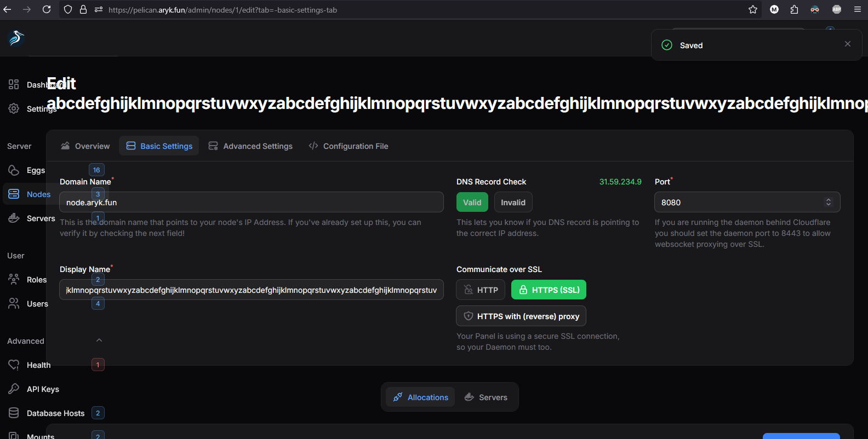Open the Users sidebar icon
Image resolution: width=868 pixels, height=439 pixels.
point(14,304)
